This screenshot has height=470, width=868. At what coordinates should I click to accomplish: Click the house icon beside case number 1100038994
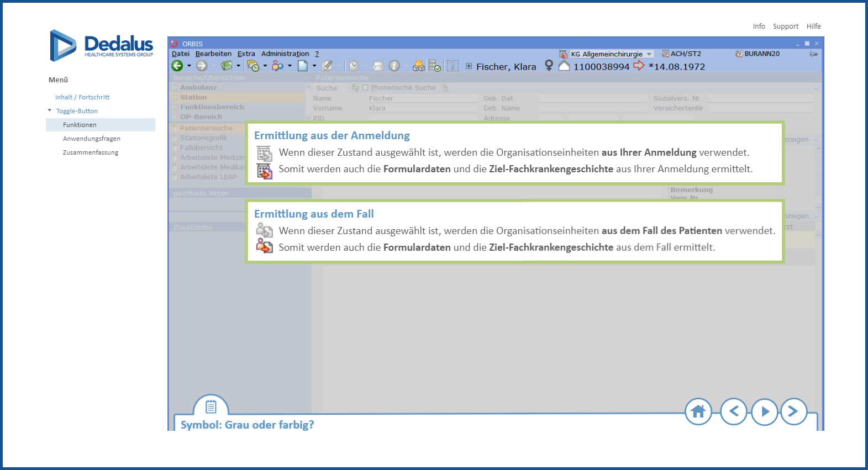(564, 66)
